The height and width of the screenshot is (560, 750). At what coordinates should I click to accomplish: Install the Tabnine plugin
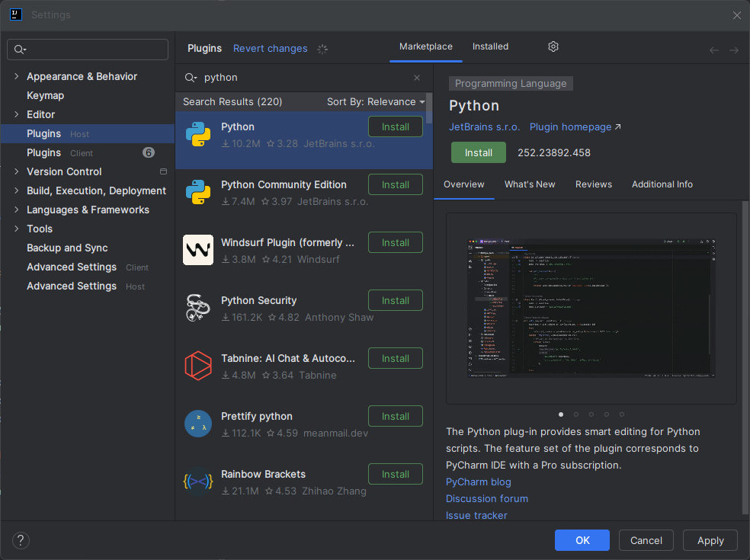395,358
